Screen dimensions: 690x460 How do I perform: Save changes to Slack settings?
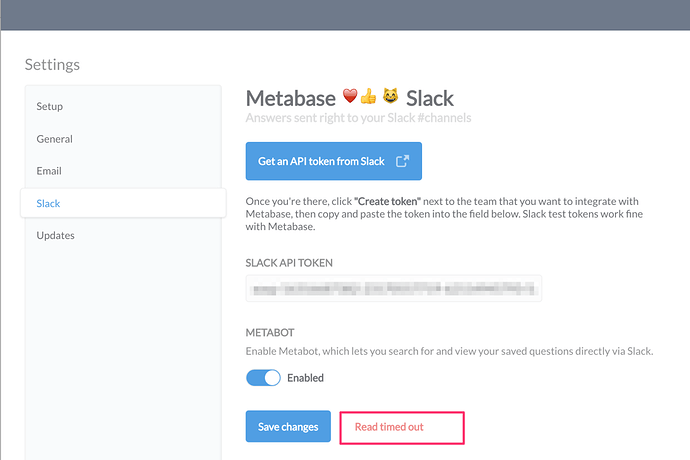[x=288, y=427]
